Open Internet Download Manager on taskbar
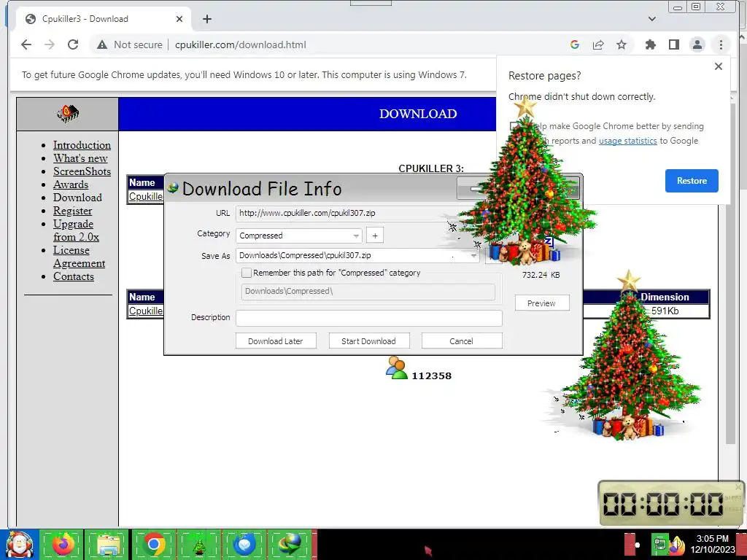This screenshot has width=747, height=560. point(290,545)
